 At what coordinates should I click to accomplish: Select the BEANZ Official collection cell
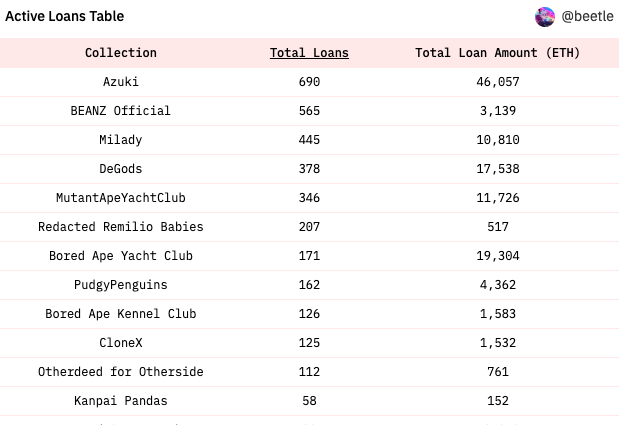(121, 111)
